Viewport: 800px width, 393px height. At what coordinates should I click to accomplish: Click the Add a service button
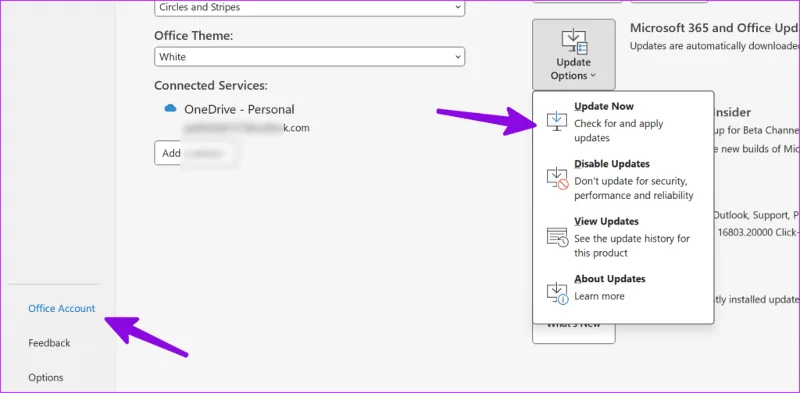coord(195,153)
